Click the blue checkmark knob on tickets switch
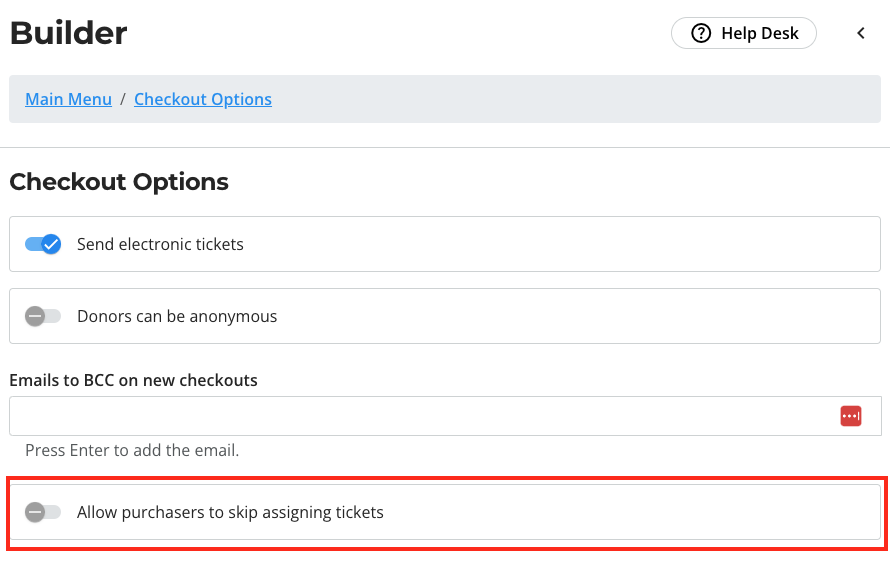This screenshot has height=562, width=890. click(x=51, y=244)
